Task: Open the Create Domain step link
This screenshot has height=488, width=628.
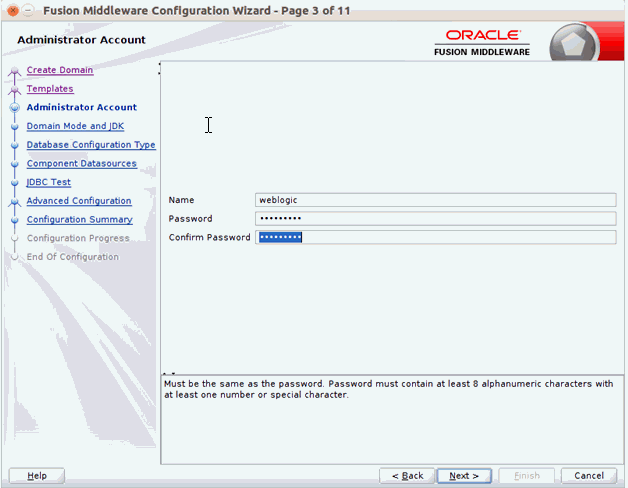Action: (x=60, y=70)
